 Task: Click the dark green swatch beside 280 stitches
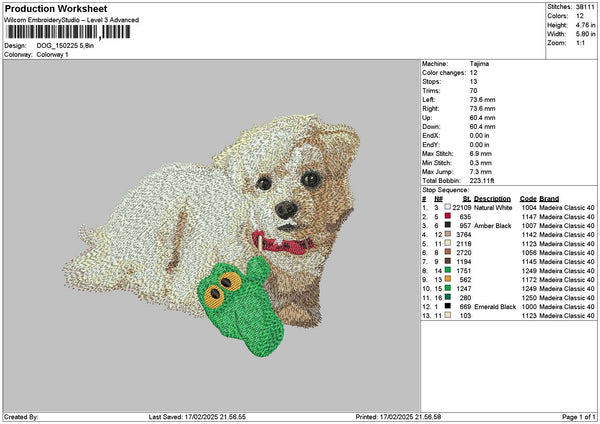click(x=447, y=297)
